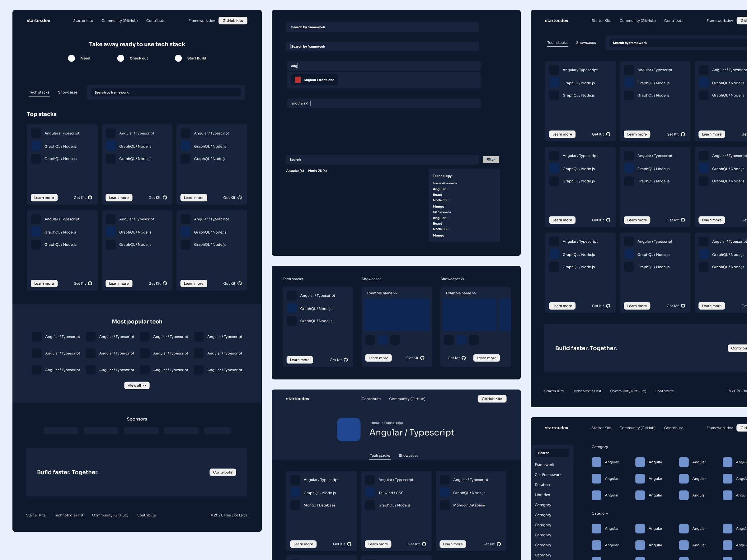The height and width of the screenshot is (560, 747).
Task: Click the starter.dev logo icon
Action: click(x=38, y=20)
